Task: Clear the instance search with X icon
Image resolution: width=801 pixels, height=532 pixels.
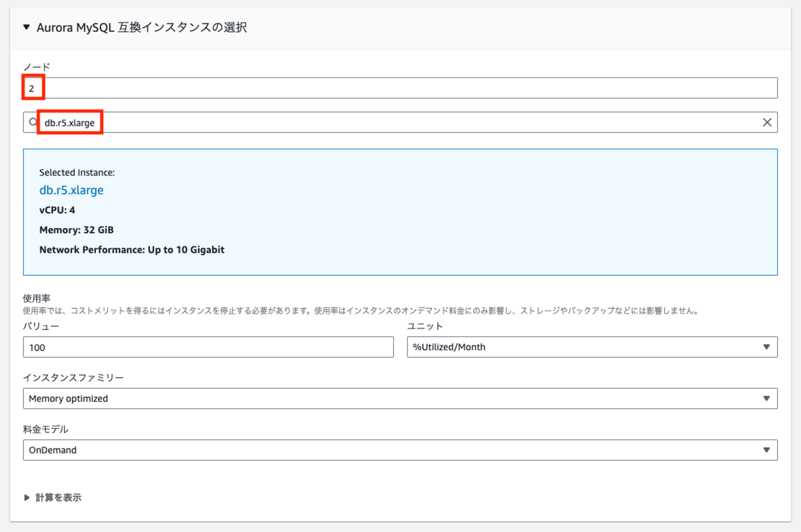Action: coord(767,122)
